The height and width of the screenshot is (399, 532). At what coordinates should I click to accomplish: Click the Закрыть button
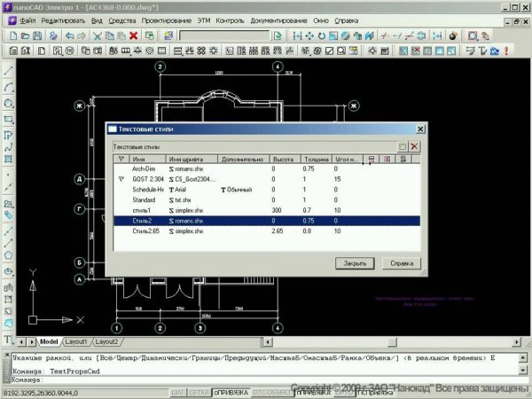coord(355,263)
